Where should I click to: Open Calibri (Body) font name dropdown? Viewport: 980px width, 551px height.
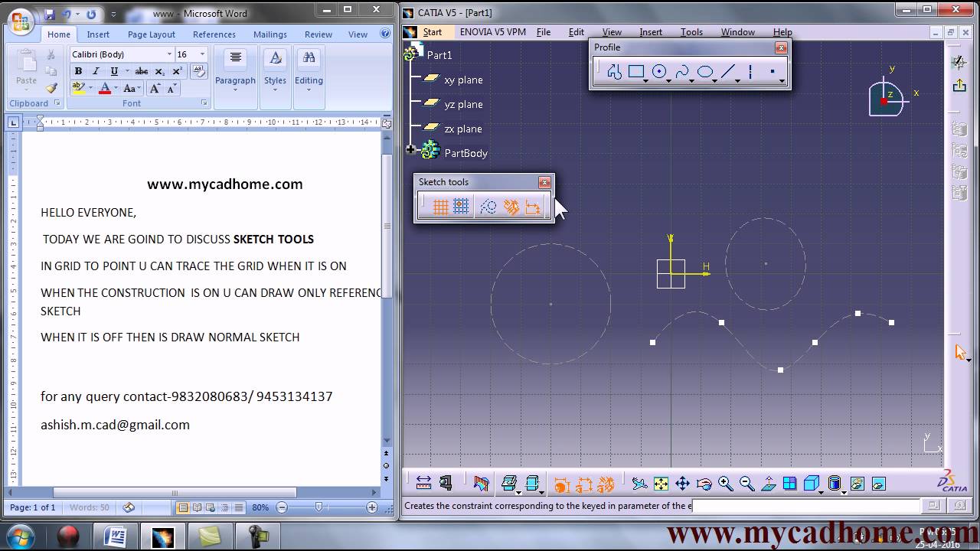[x=169, y=54]
